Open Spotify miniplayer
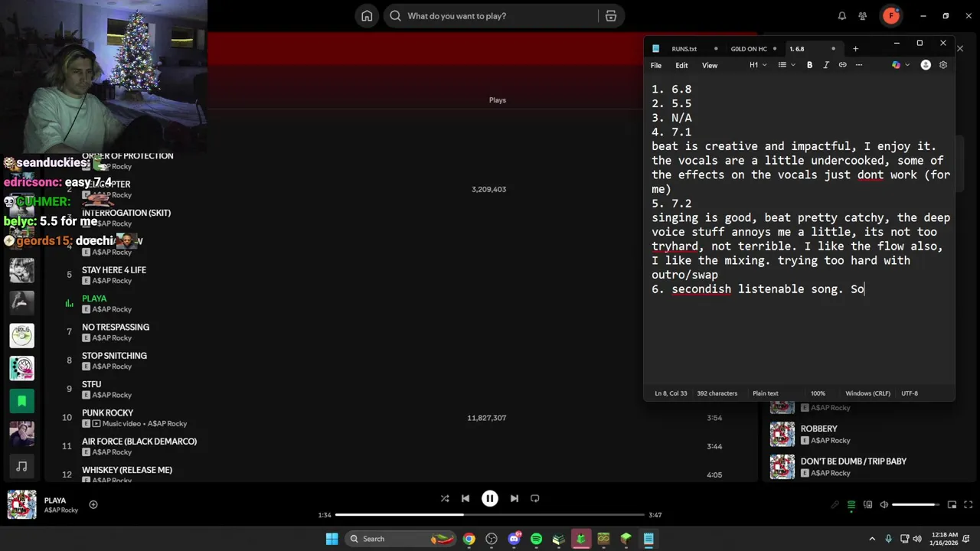 coord(952,505)
